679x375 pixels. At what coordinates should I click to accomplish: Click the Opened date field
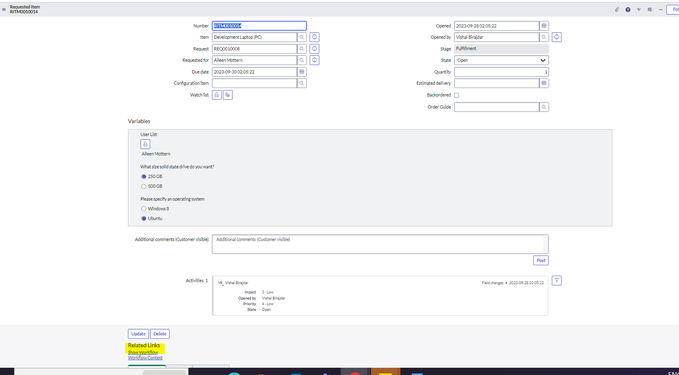tap(496, 26)
